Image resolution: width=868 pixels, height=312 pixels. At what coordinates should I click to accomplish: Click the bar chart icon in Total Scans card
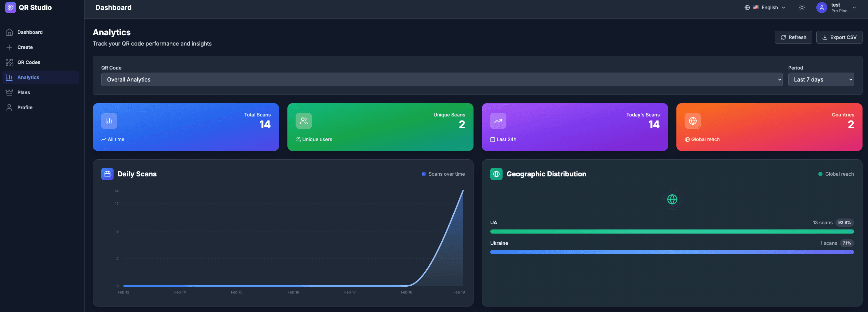click(109, 121)
